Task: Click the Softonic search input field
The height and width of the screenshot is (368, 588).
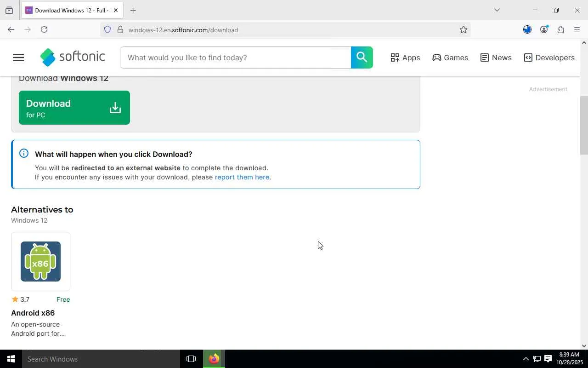Action: (x=235, y=57)
